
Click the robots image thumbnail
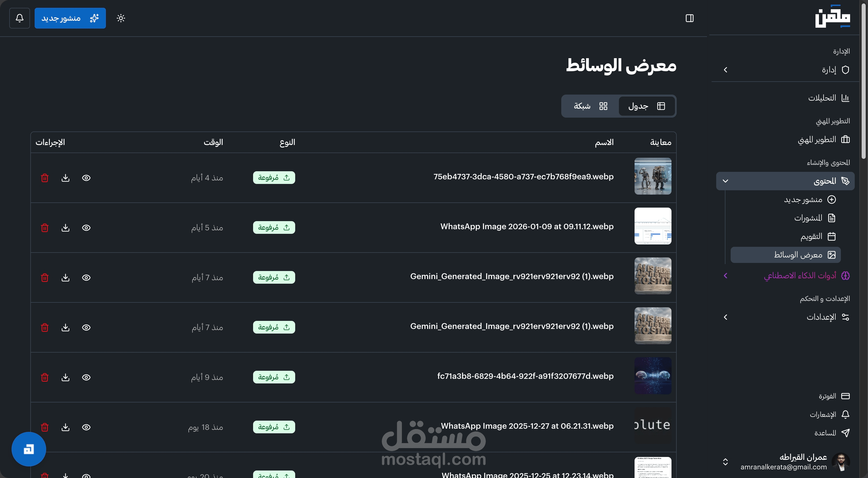tap(652, 176)
